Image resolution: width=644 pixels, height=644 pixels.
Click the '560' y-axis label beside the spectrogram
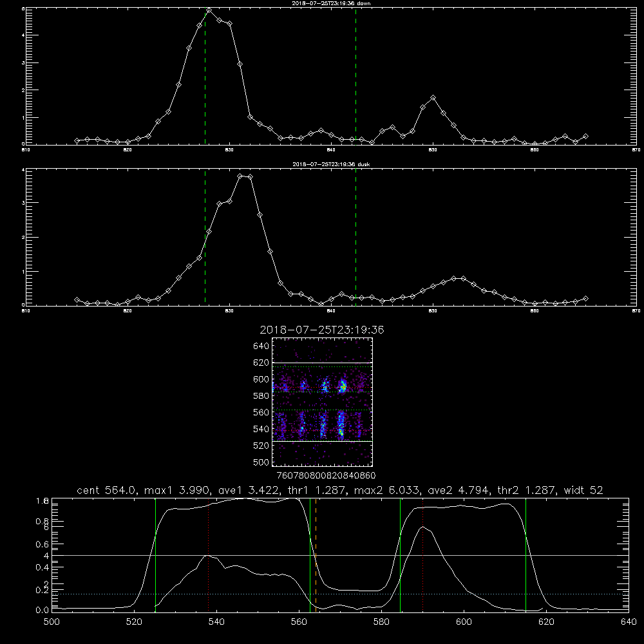coord(261,412)
